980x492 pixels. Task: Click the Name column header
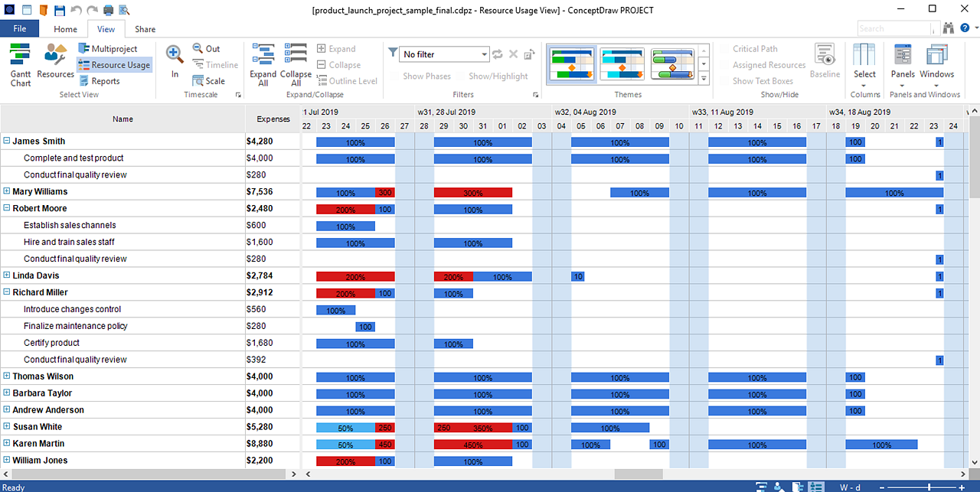[x=122, y=119]
